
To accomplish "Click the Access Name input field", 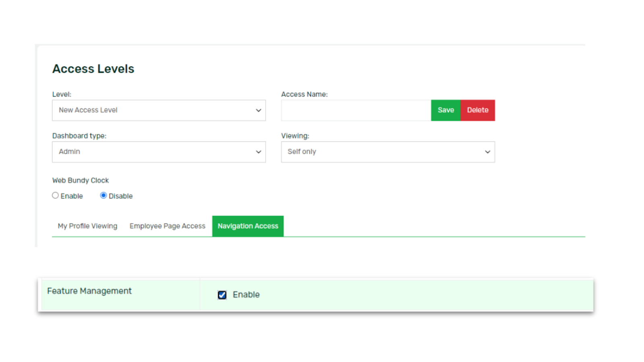I will tap(356, 110).
